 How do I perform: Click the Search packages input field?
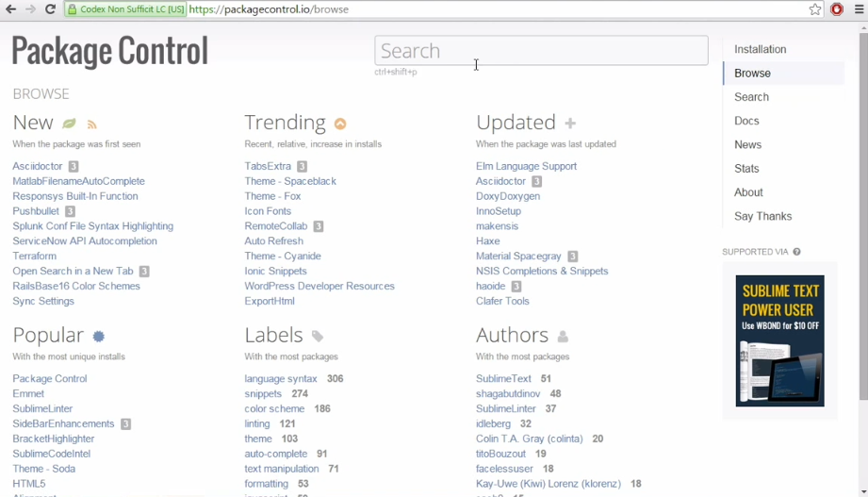(541, 50)
